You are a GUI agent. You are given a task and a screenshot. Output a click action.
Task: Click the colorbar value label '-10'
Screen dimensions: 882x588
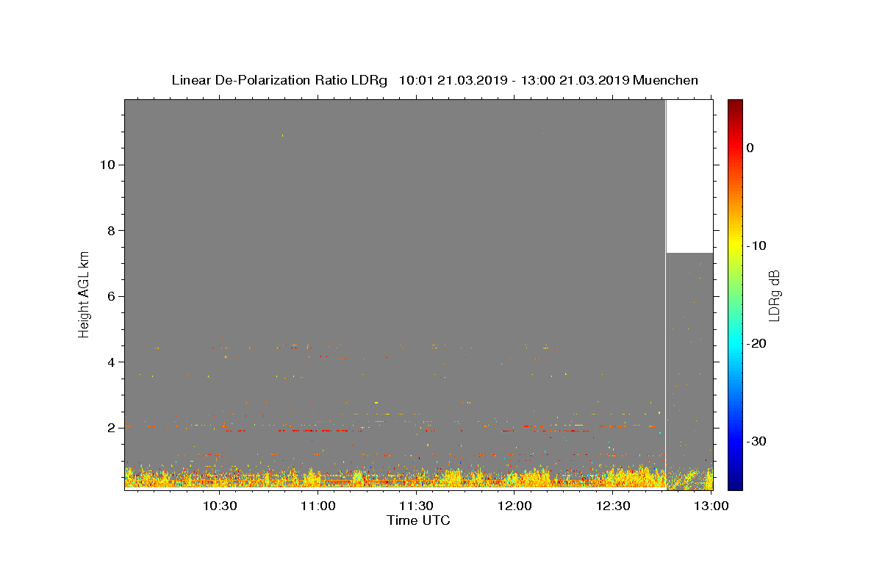coord(756,245)
